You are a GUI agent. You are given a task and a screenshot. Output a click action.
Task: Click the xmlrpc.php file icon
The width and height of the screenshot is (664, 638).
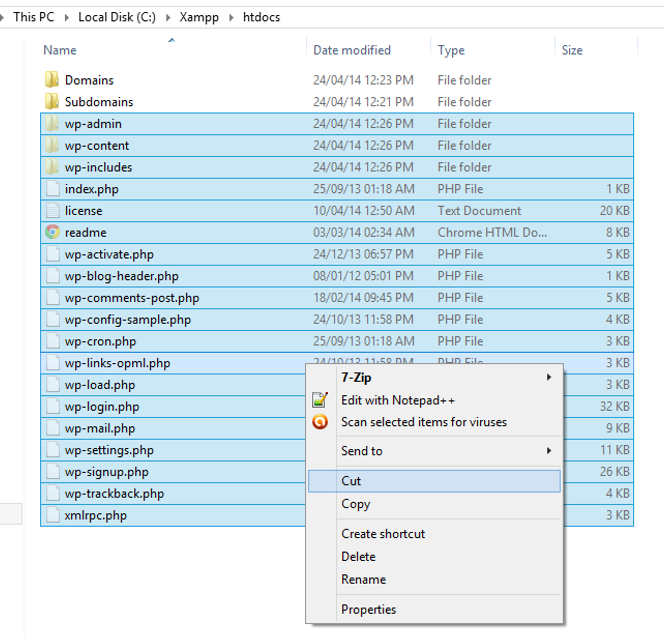pyautogui.click(x=53, y=515)
